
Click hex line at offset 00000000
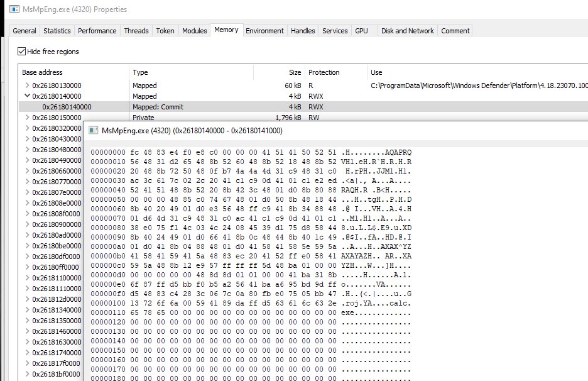[x=251, y=152]
